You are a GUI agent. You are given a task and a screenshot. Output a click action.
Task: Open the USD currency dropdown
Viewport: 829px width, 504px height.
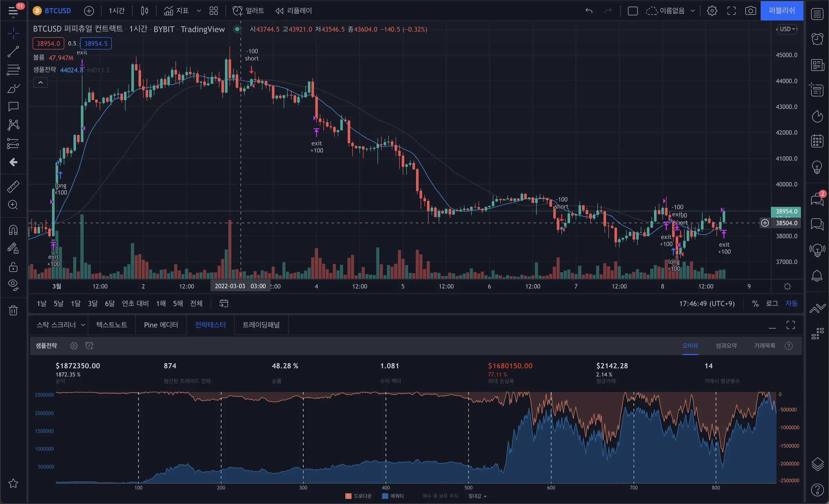788,29
